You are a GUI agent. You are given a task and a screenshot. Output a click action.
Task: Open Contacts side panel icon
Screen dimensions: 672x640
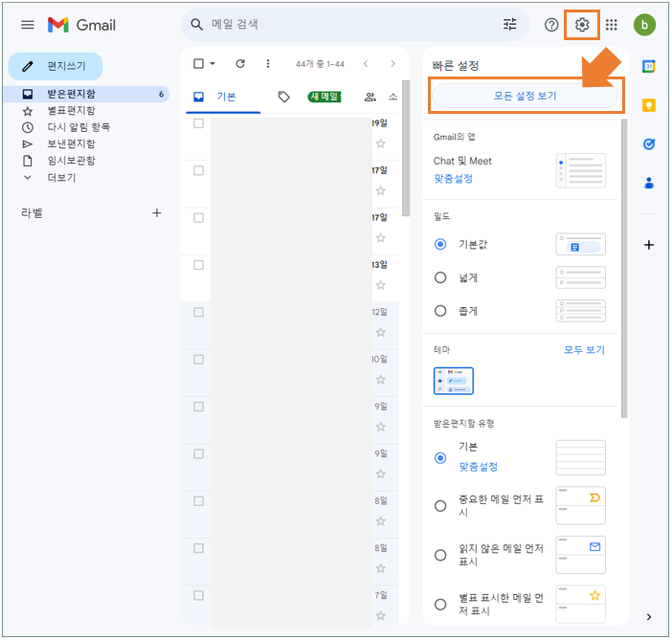pyautogui.click(x=649, y=183)
